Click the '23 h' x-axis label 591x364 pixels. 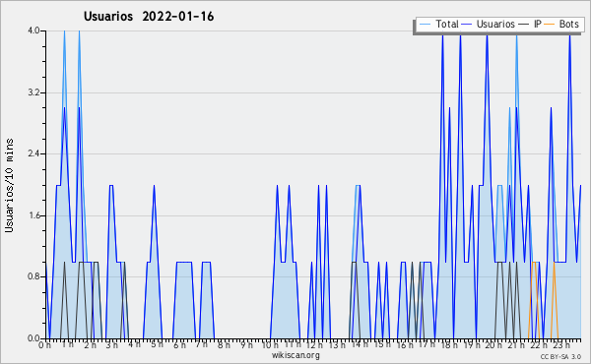point(561,344)
